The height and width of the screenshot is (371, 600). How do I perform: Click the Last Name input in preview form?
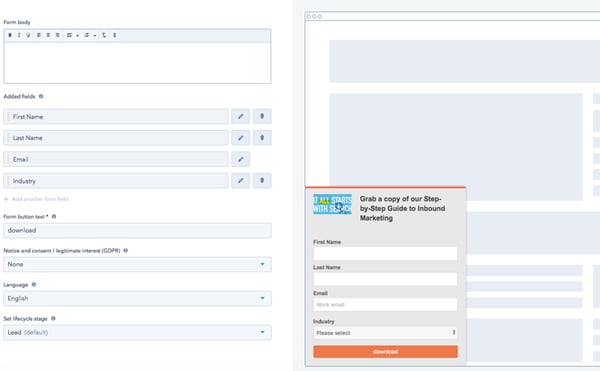(385, 279)
